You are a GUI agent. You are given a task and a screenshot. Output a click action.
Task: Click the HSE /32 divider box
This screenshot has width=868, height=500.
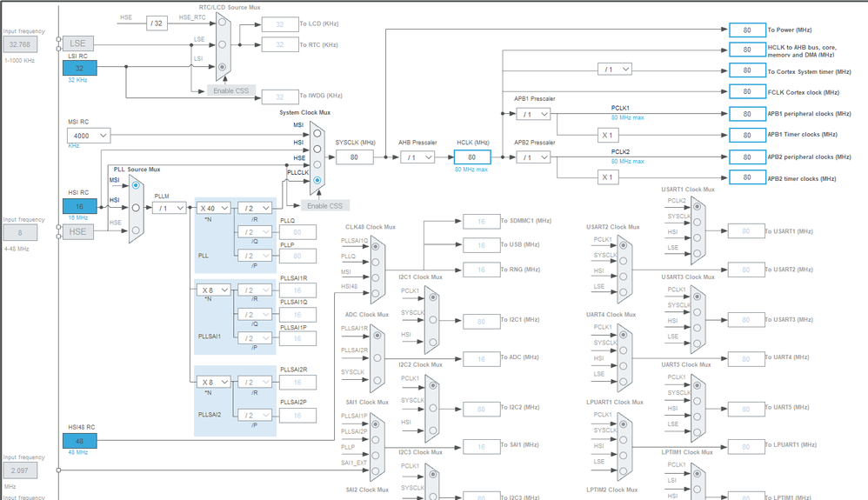coord(157,23)
